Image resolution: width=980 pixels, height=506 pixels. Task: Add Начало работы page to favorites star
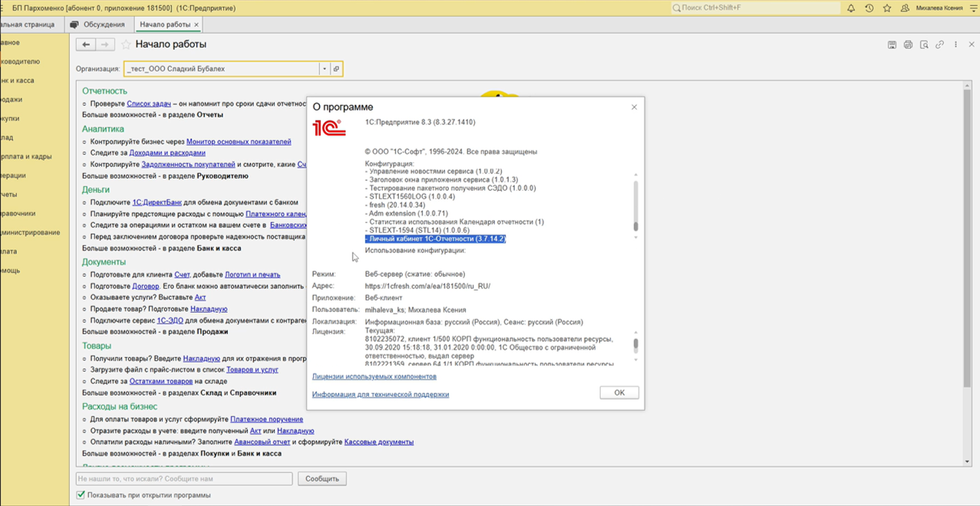click(126, 44)
